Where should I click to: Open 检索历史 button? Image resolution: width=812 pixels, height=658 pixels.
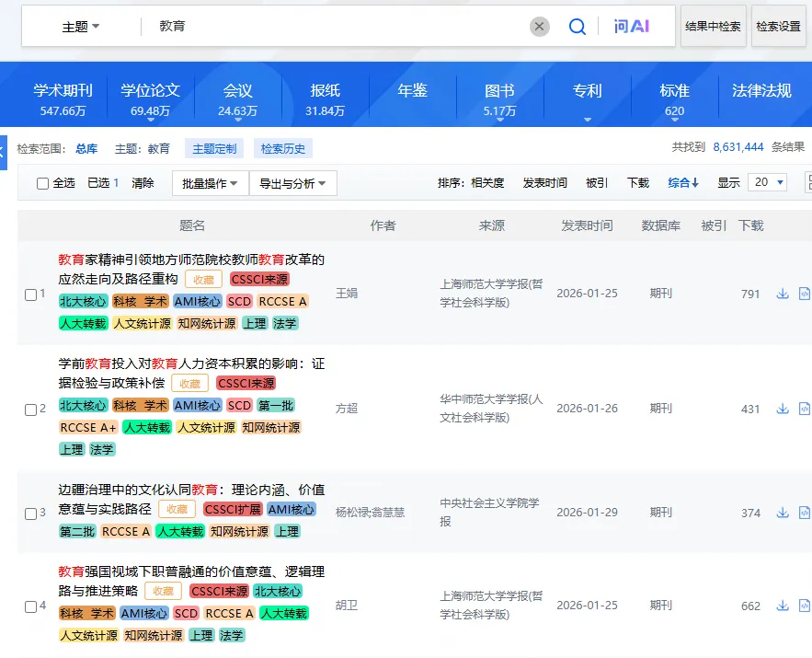pos(282,149)
